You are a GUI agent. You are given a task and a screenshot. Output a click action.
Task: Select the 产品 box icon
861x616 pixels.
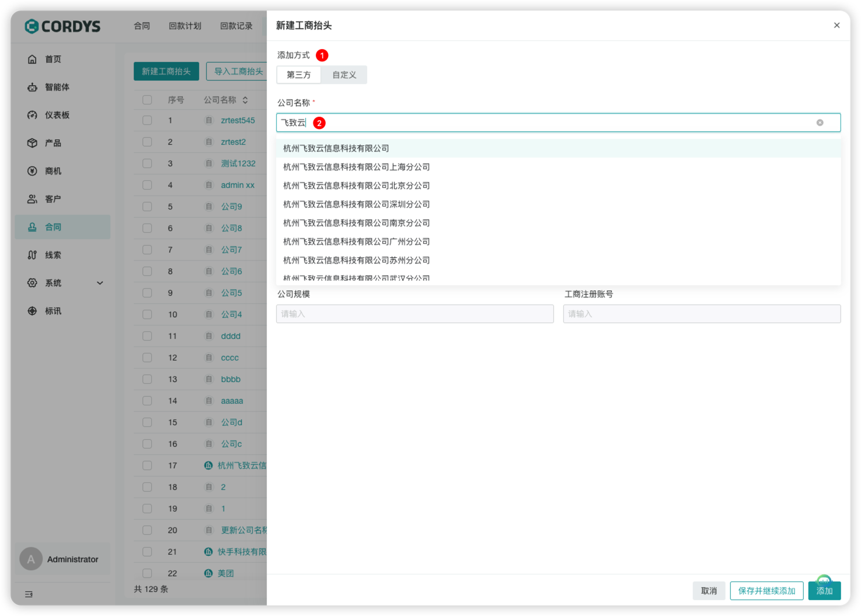(x=32, y=143)
